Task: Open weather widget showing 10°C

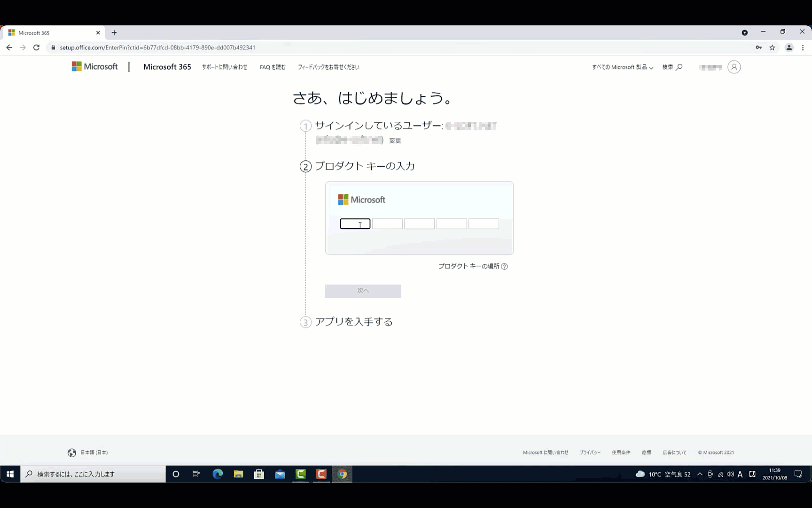Action: (x=663, y=474)
